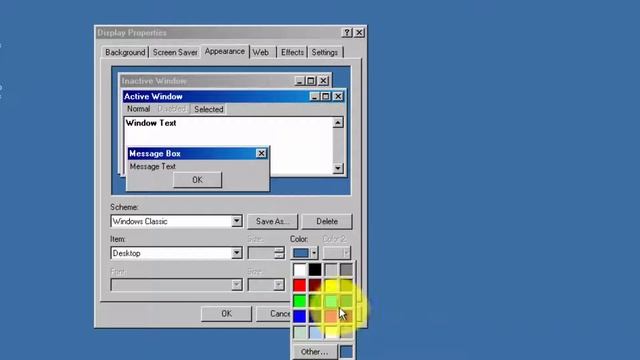The image size is (640, 360).
Task: Choose the pale green bottom-row swatch
Action: (x=300, y=332)
